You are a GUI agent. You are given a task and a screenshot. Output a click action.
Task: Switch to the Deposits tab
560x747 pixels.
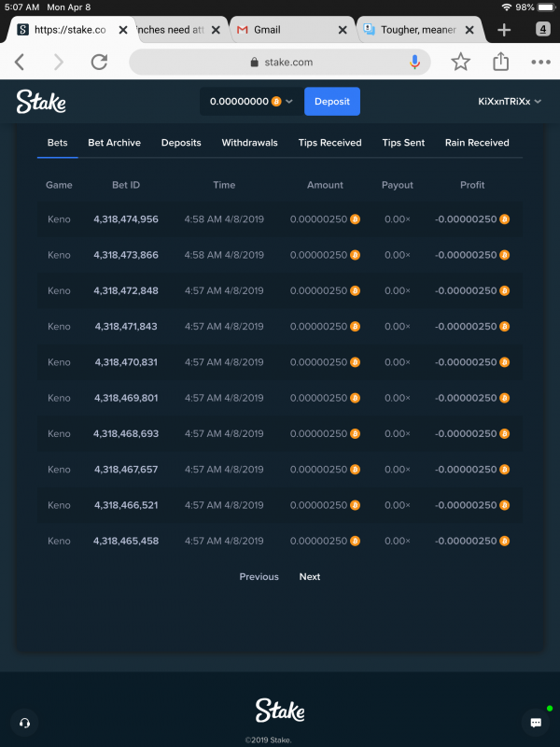(x=181, y=143)
